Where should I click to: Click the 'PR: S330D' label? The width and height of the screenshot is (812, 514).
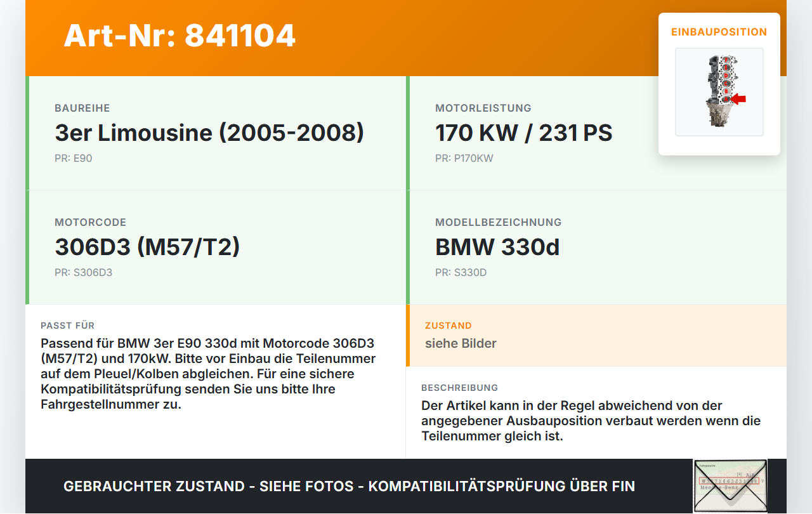tap(461, 272)
